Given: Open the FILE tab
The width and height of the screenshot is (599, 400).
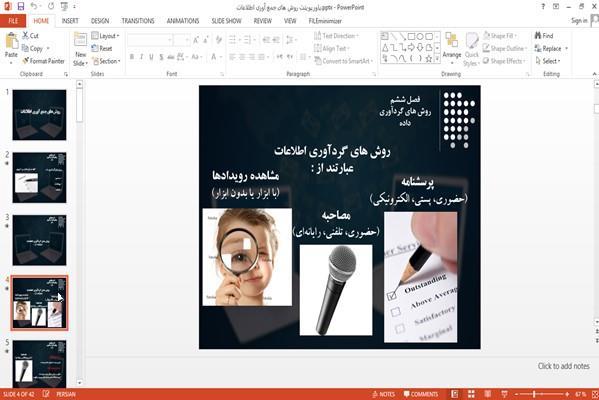Looking at the screenshot, I should pyautogui.click(x=13, y=21).
